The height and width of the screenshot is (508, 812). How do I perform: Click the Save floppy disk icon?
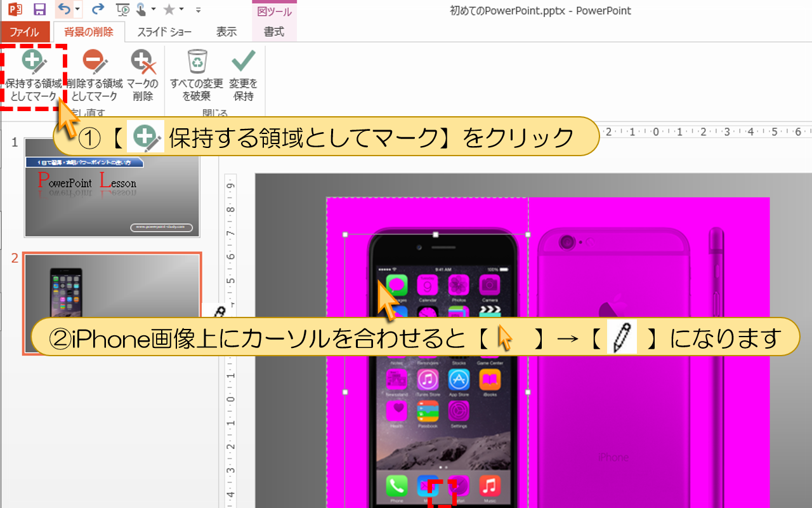pos(39,10)
